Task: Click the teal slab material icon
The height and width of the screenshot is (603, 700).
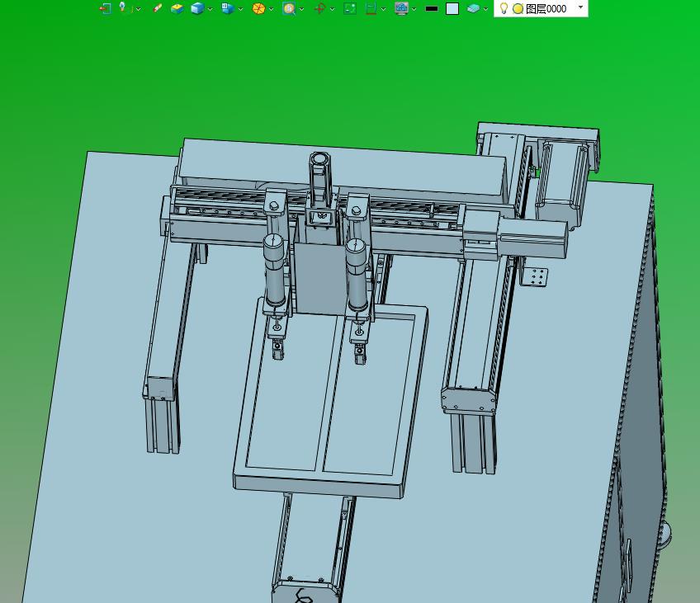Action: coord(474,8)
